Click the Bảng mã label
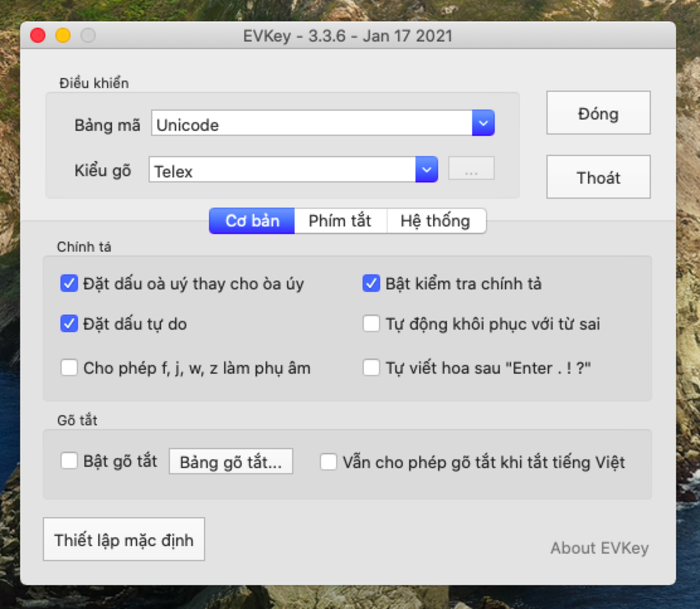The width and height of the screenshot is (700, 609). click(x=107, y=125)
